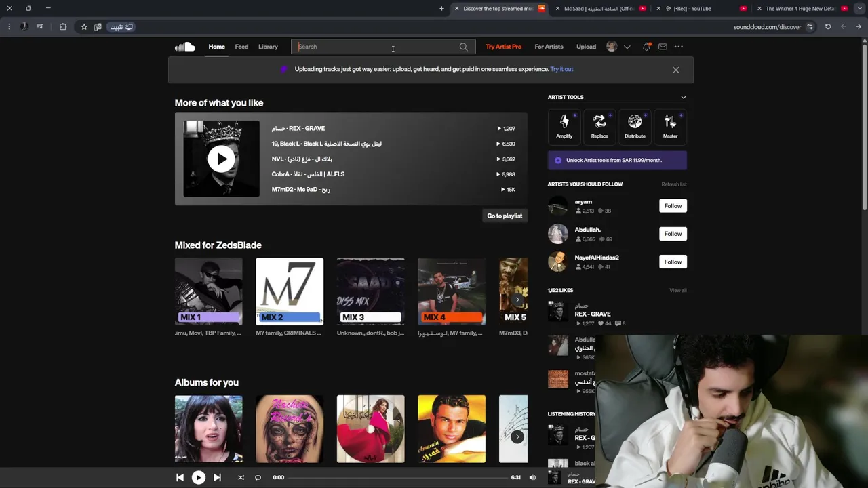Open the MIX 1 thumbnail

(x=208, y=291)
